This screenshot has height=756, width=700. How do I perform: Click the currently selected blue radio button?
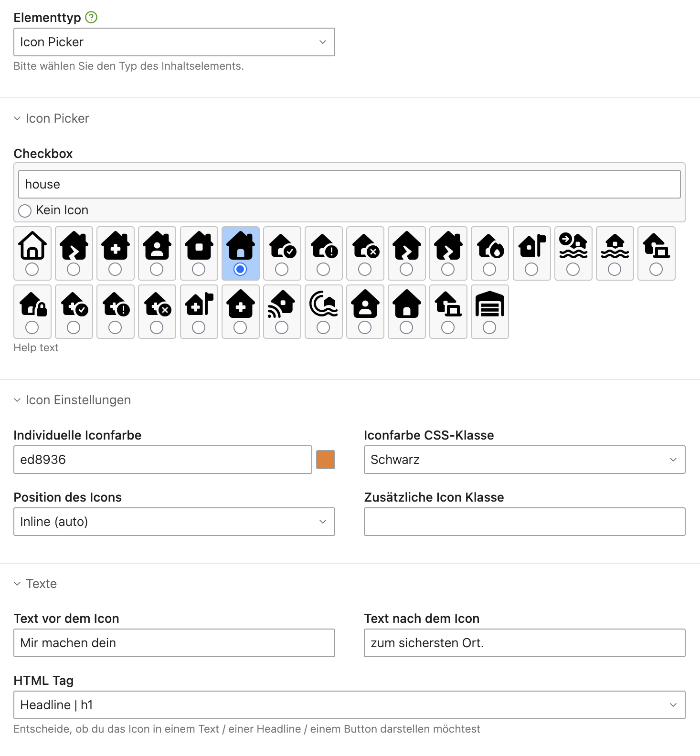(x=240, y=269)
